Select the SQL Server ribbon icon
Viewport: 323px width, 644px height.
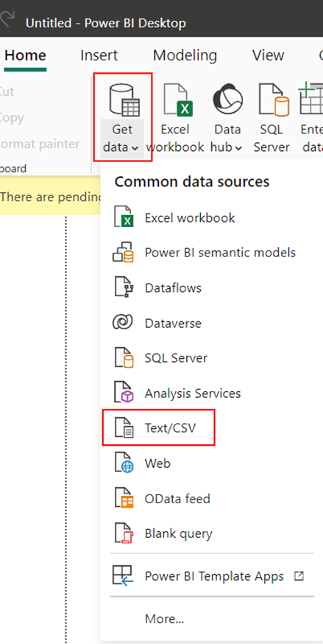point(274,99)
